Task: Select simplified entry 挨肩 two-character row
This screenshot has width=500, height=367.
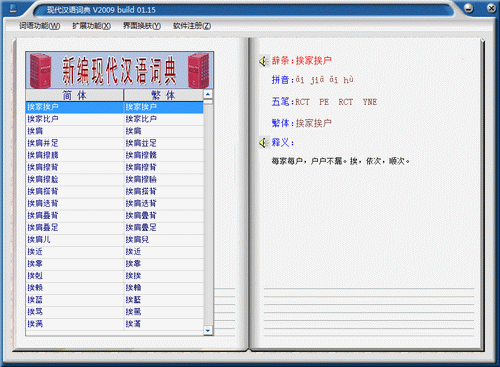Action: 75,131
